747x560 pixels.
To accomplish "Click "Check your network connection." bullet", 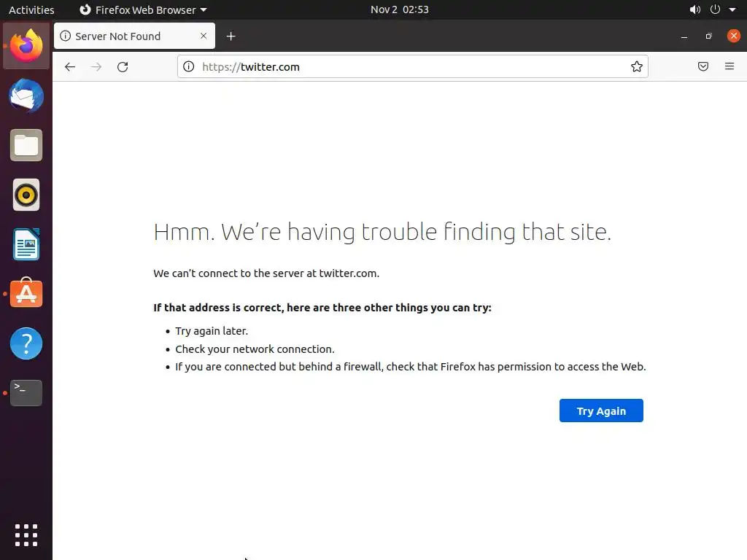I will [255, 349].
